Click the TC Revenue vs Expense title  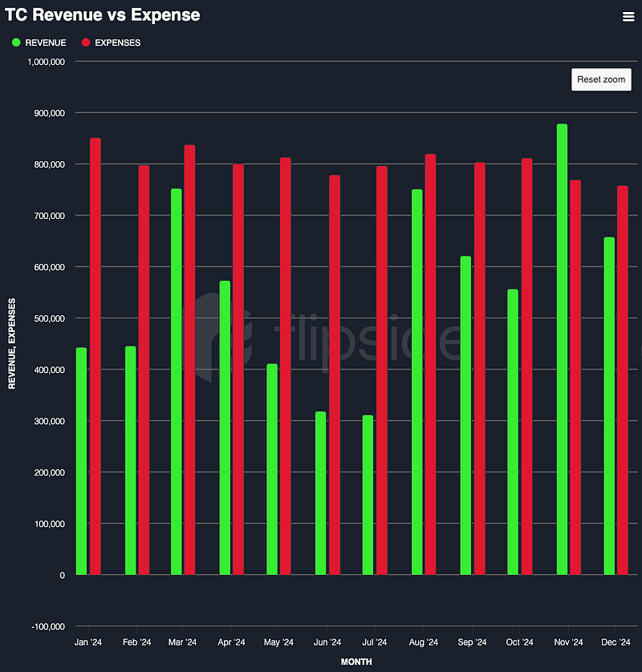click(x=103, y=15)
